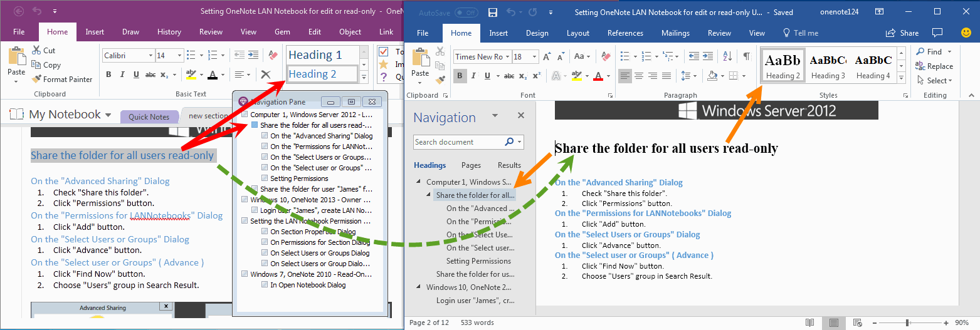This screenshot has height=330, width=980.
Task: Open the Mailings tab in Word
Action: pyautogui.click(x=675, y=33)
